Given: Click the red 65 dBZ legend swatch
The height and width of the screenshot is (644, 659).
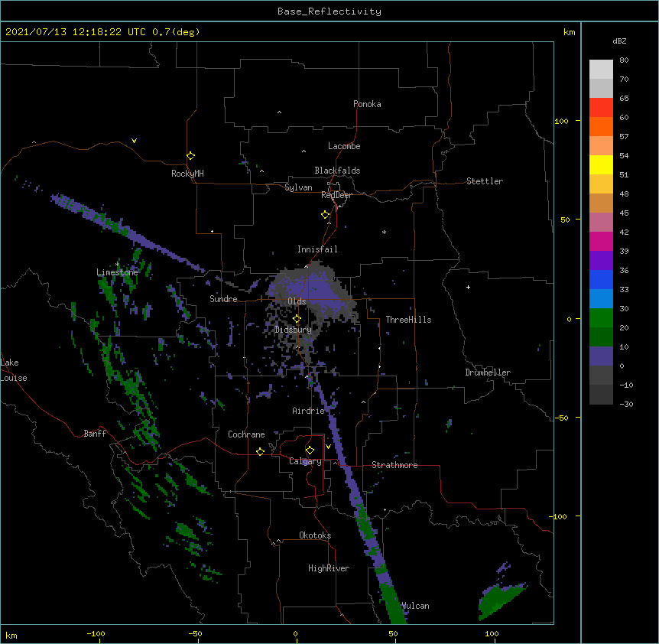Looking at the screenshot, I should [x=601, y=107].
